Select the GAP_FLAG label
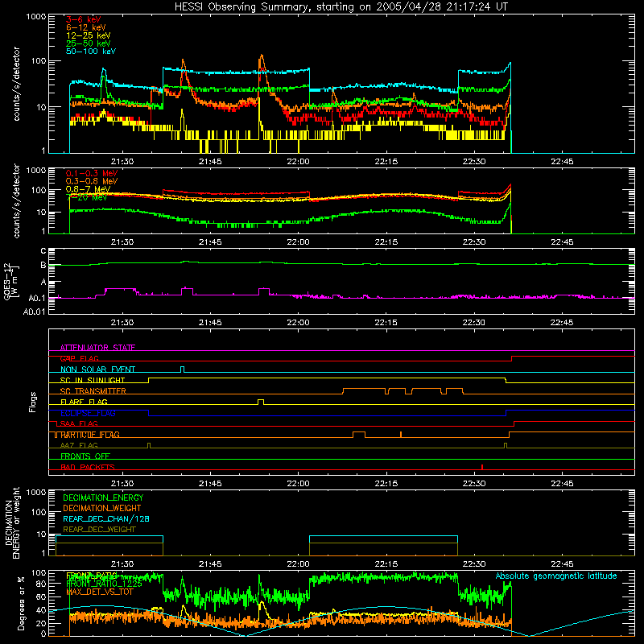 (x=79, y=358)
